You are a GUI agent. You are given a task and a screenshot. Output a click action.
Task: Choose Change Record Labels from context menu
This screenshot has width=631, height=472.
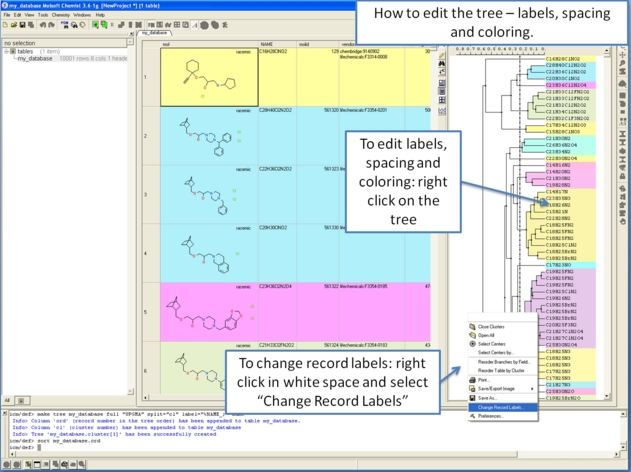coord(500,407)
